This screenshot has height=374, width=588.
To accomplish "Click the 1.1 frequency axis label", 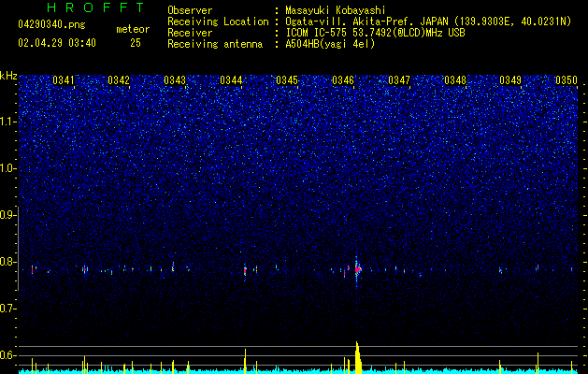I will click(x=8, y=122).
